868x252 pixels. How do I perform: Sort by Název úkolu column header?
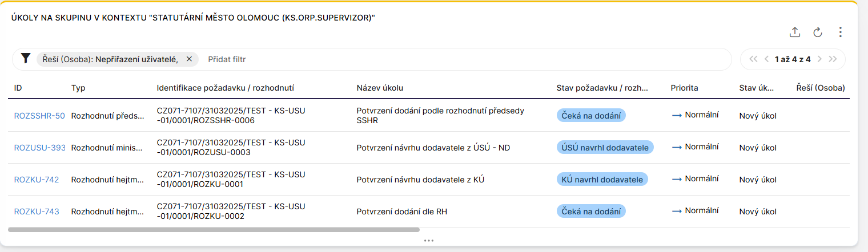click(x=380, y=88)
